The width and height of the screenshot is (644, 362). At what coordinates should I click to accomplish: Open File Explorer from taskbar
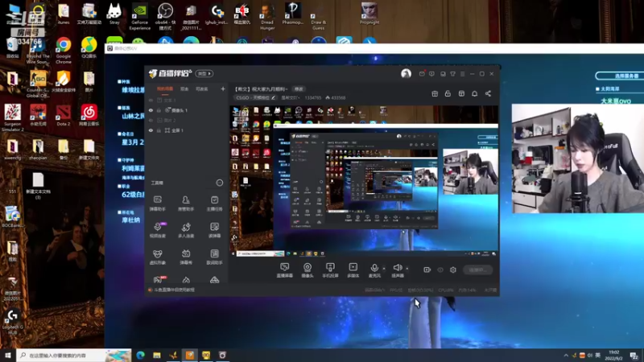point(157,355)
